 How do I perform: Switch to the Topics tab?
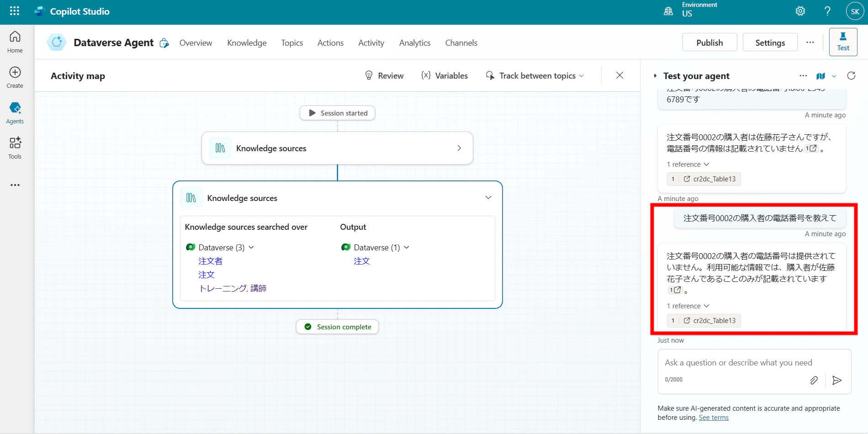pyautogui.click(x=292, y=43)
